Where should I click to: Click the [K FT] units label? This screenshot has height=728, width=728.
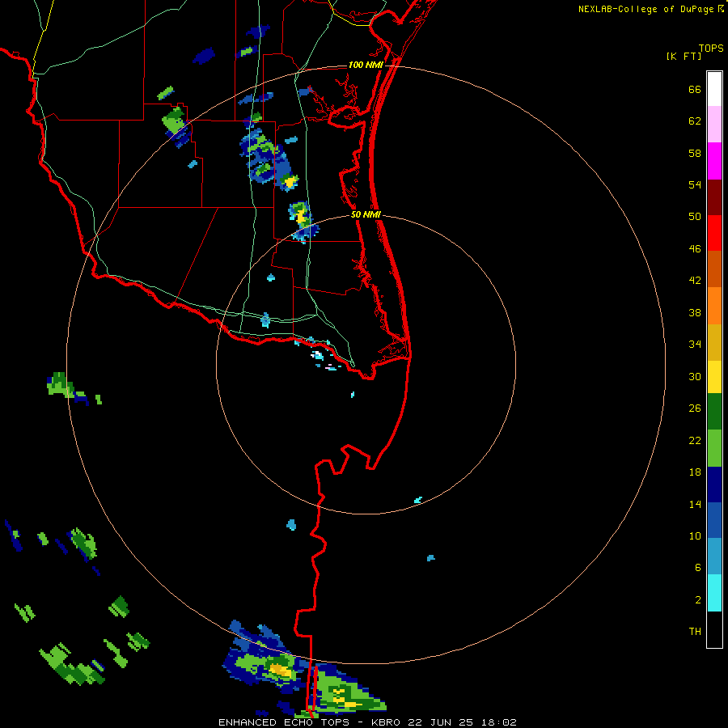pos(684,56)
